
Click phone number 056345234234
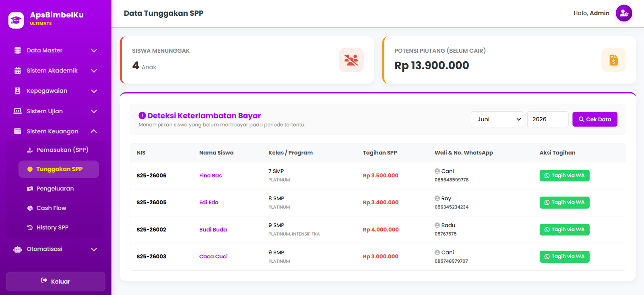[x=452, y=207]
